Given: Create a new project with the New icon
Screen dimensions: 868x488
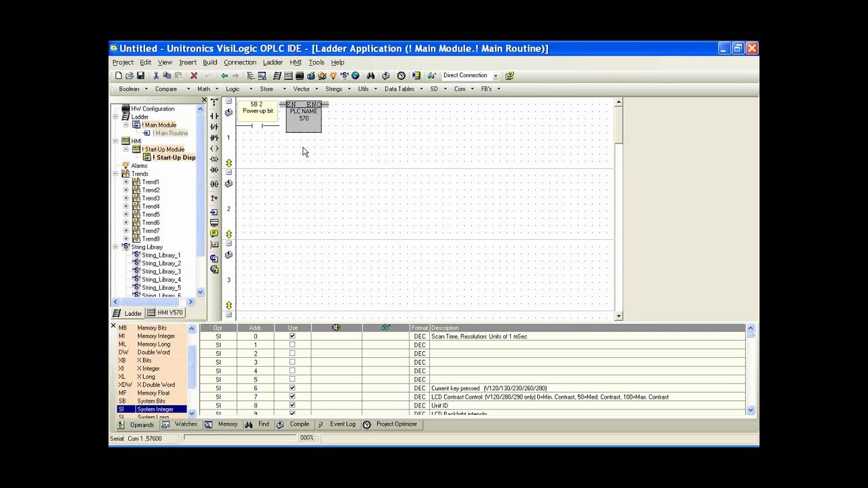Looking at the screenshot, I should point(119,75).
